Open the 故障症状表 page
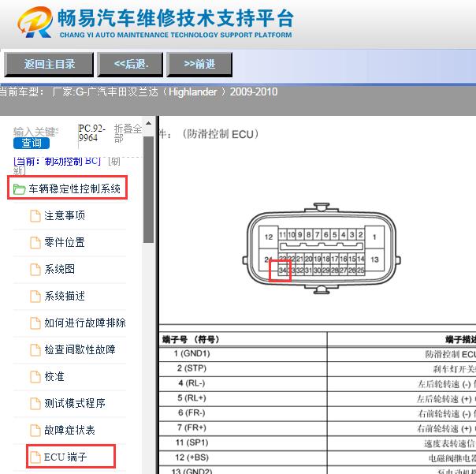 click(69, 430)
